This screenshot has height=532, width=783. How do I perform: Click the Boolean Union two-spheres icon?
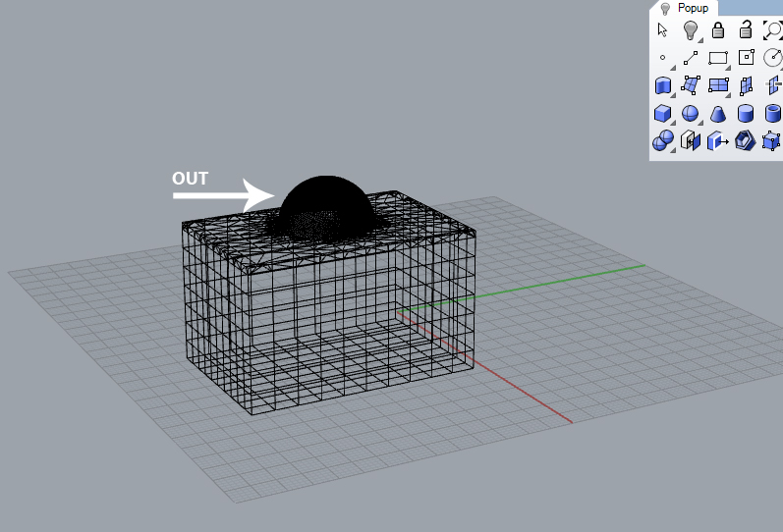tap(662, 141)
